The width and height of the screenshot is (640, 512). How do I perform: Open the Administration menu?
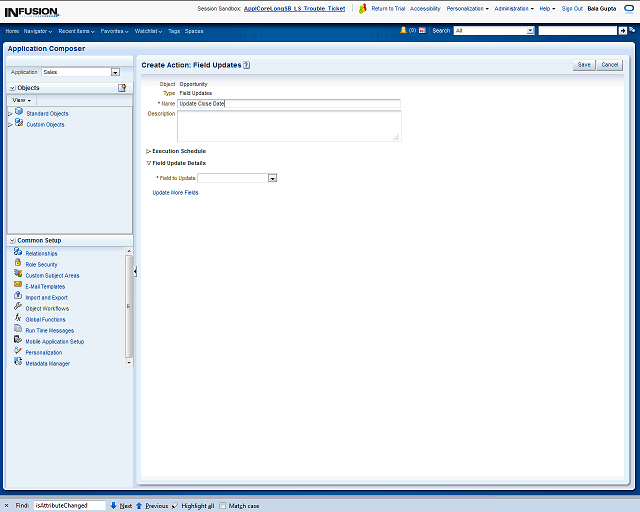point(514,8)
